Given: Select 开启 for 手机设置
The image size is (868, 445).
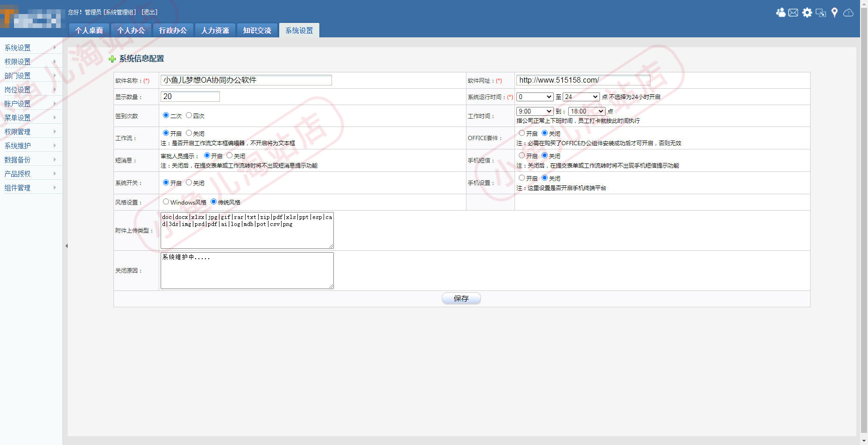Looking at the screenshot, I should pos(522,178).
